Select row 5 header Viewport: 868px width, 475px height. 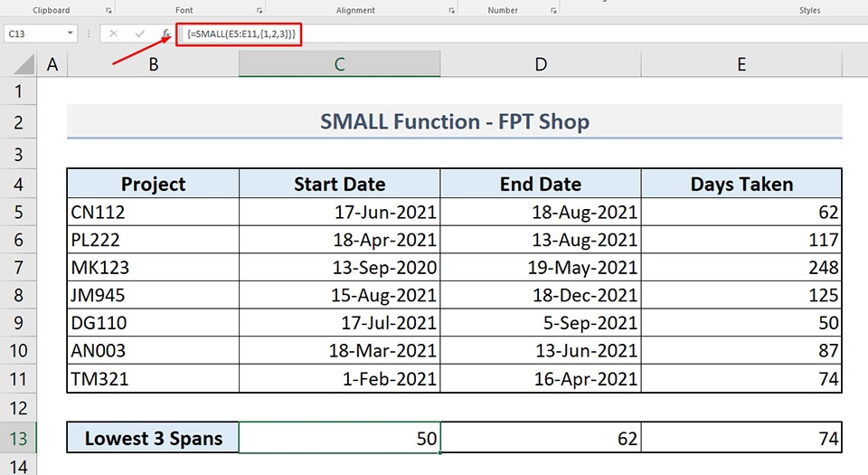click(x=18, y=212)
